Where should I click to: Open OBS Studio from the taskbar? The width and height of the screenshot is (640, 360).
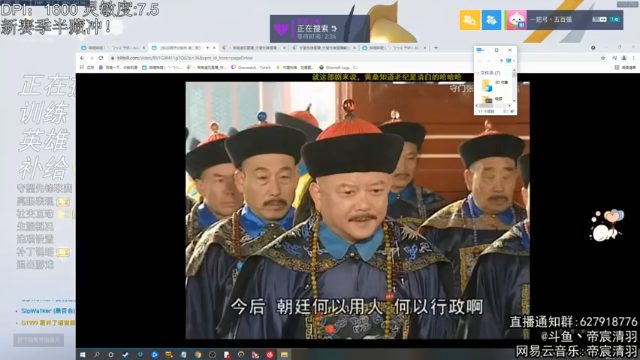[212, 355]
